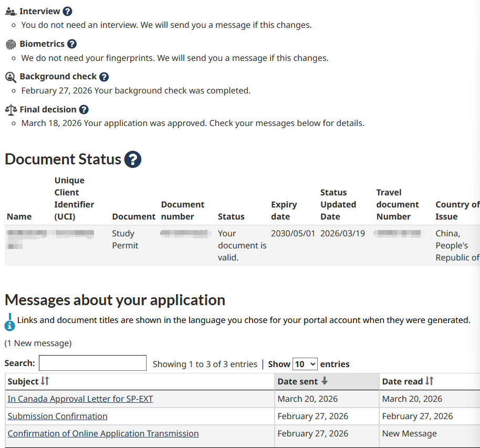Viewport: 480px width, 448px height.
Task: Click the Final decision scales icon
Action: (x=11, y=110)
